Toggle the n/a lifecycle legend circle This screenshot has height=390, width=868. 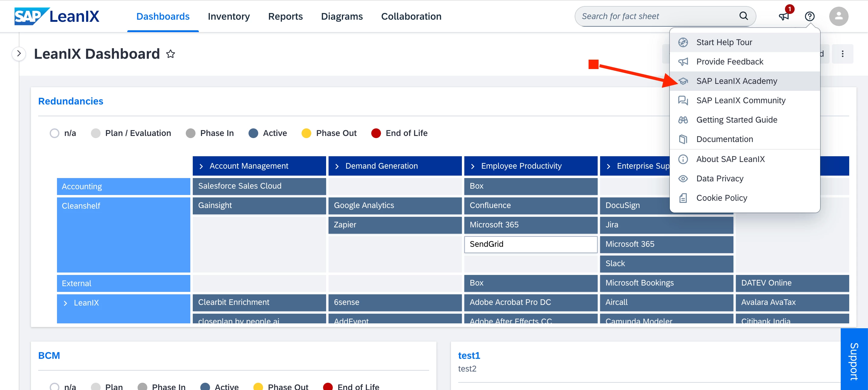(x=54, y=133)
